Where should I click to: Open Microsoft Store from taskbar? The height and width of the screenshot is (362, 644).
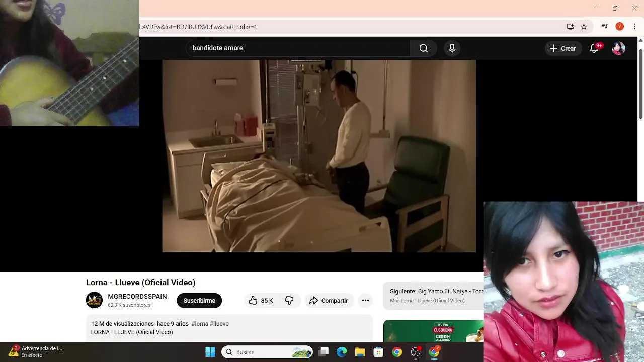(x=378, y=352)
